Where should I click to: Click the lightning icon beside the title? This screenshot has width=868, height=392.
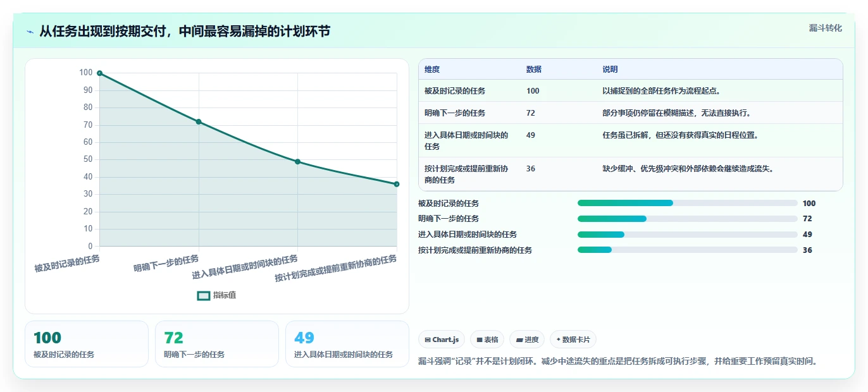(x=30, y=32)
